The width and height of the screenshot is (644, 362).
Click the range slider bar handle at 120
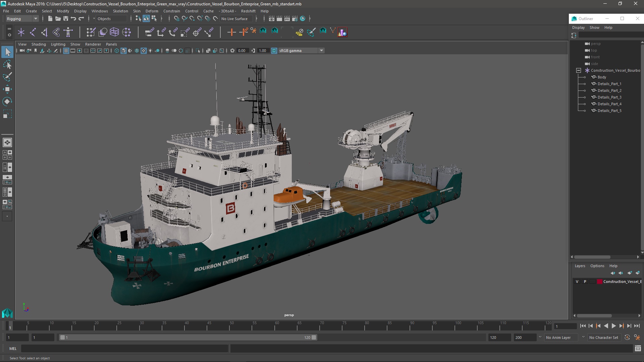point(314,338)
